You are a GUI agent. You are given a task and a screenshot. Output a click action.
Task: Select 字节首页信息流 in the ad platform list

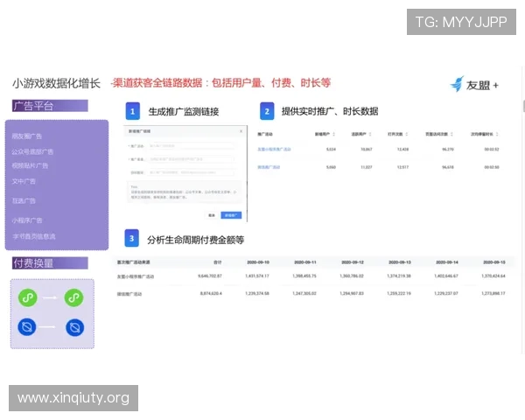point(34,236)
